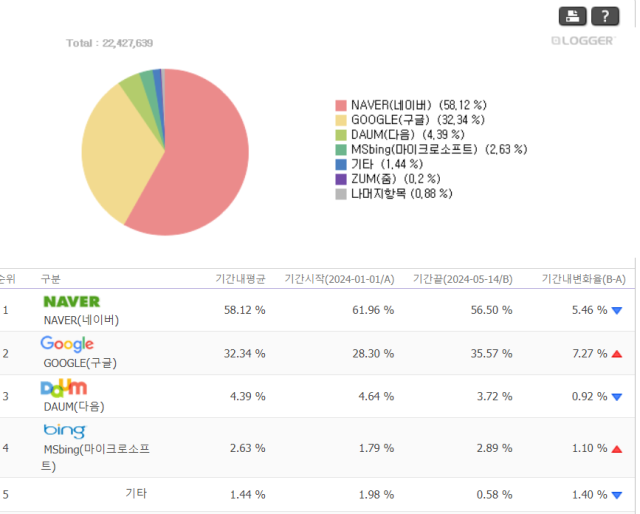Click the GOOGLE(구글) name in table

pyautogui.click(x=80, y=363)
